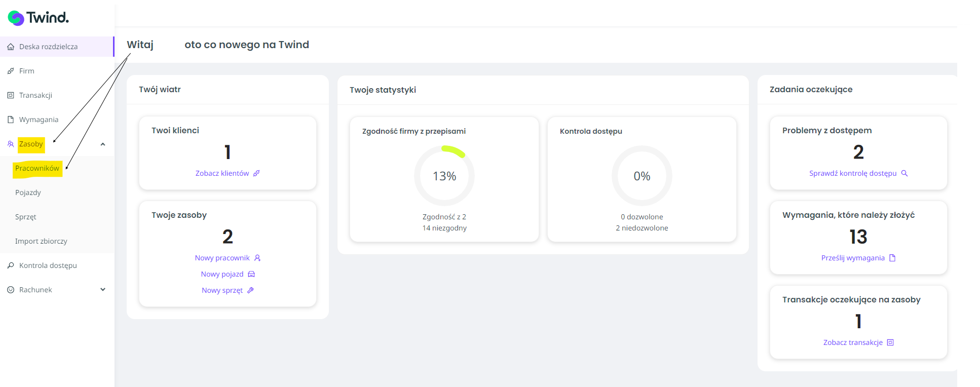Image resolution: width=980 pixels, height=387 pixels.
Task: Click the wrench icon next to Nowy sprzęt
Action: tap(250, 290)
